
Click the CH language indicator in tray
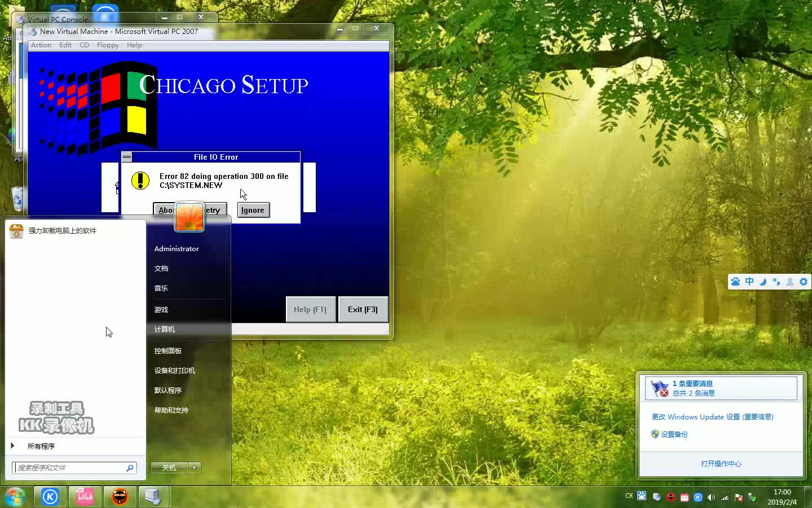click(x=629, y=496)
